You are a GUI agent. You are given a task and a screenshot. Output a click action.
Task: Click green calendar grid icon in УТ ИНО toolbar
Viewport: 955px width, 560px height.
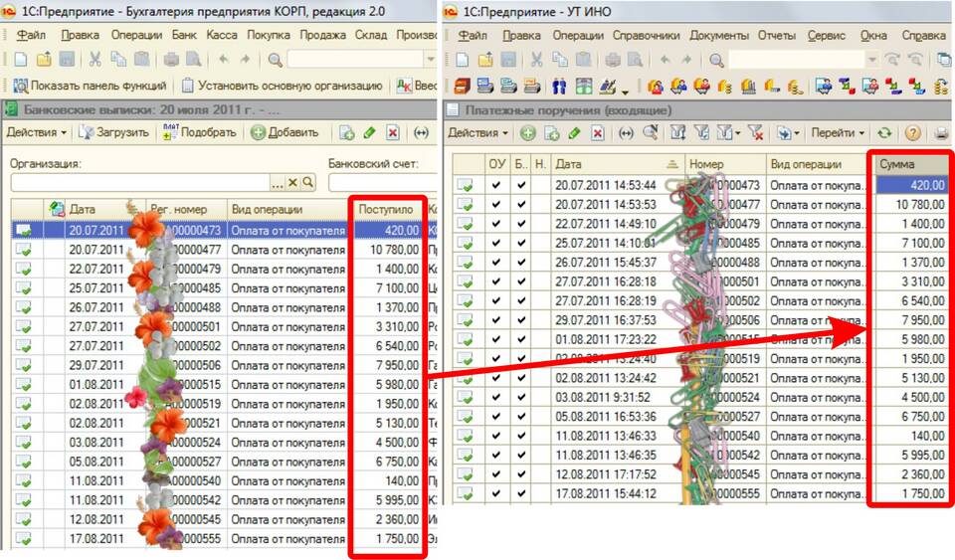584,86
